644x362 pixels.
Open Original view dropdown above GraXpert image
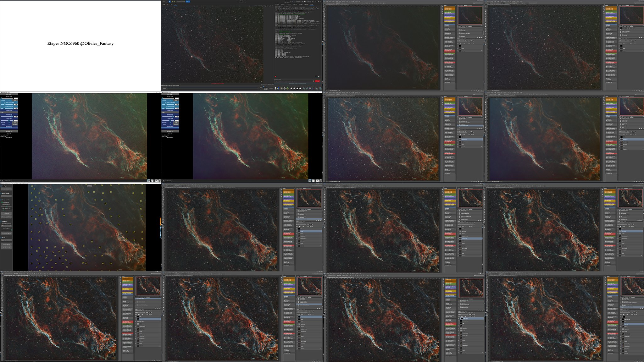coord(89,186)
